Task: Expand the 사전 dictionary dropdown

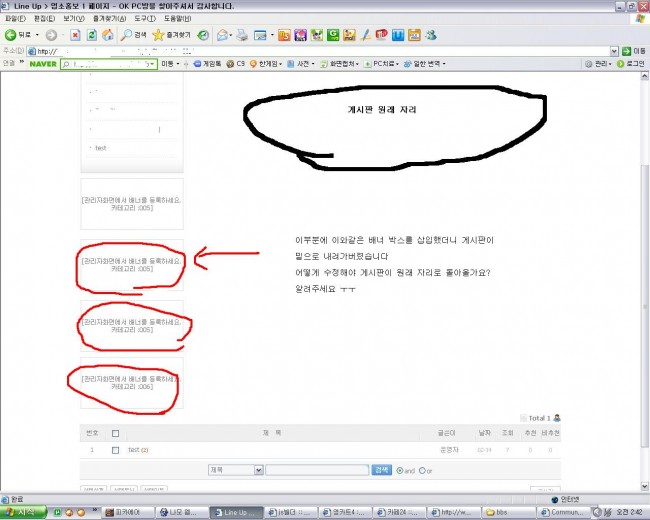Action: point(313,64)
